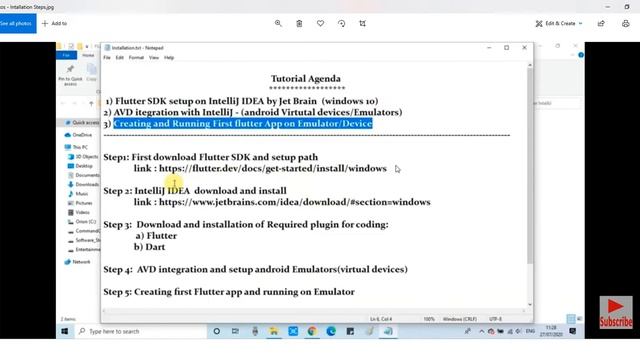The width and height of the screenshot is (640, 360).
Task: Open File Explorer from taskbar
Action: click(274, 331)
